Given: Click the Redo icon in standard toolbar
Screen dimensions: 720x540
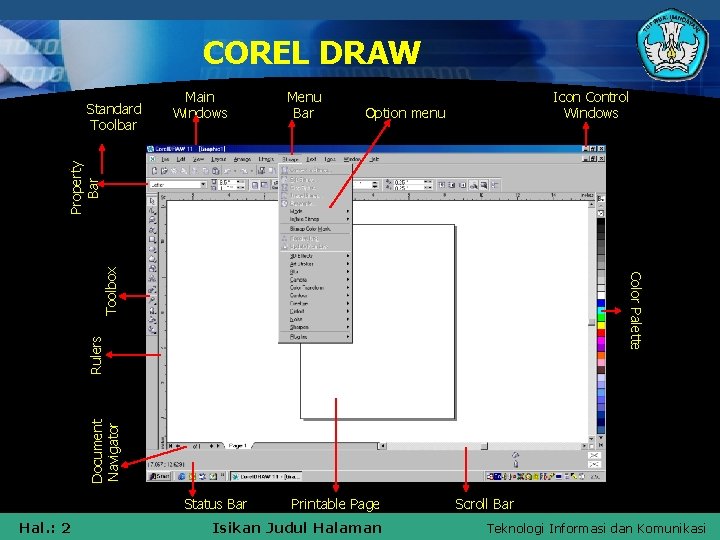Looking at the screenshot, I should pyautogui.click(x=244, y=171).
